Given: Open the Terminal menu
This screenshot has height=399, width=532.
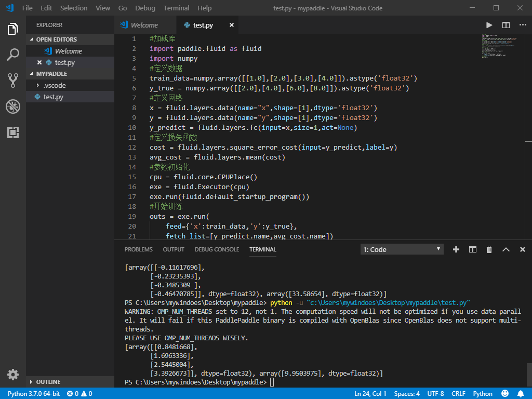Looking at the screenshot, I should 176,8.
